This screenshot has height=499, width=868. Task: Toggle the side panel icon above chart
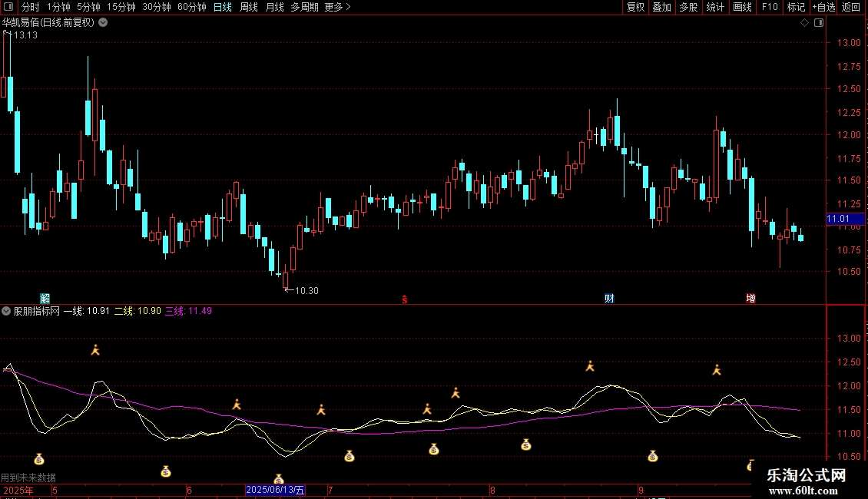(x=819, y=23)
